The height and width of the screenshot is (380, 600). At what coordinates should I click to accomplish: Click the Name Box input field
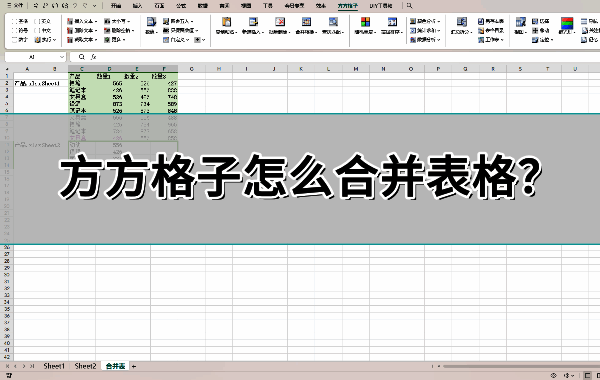(x=32, y=57)
